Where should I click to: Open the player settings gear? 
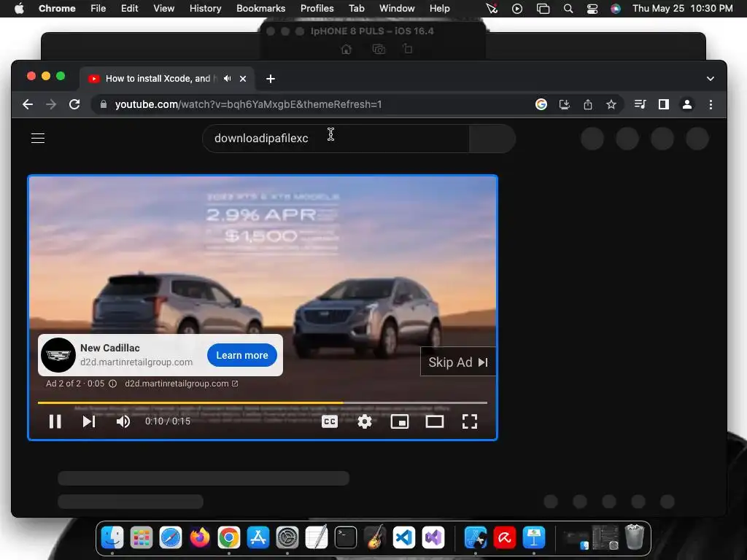(x=365, y=421)
